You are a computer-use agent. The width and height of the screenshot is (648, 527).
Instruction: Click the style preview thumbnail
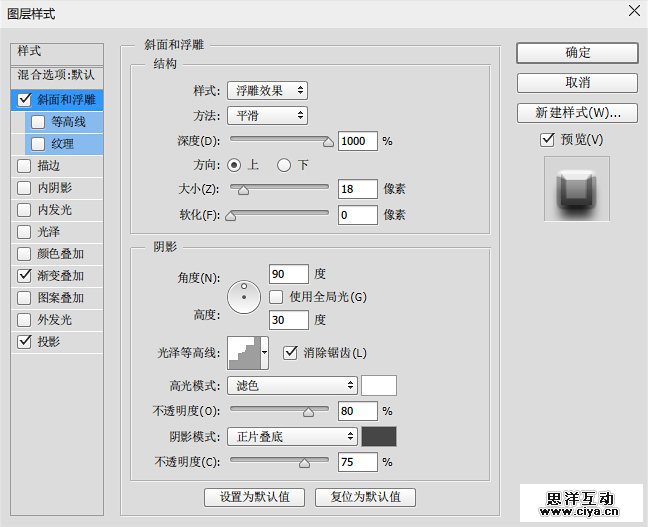[x=577, y=188]
